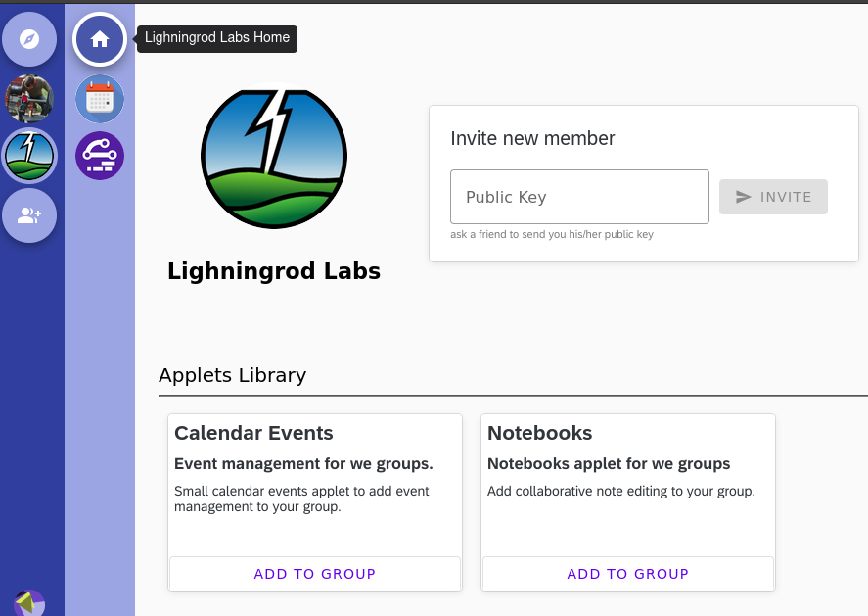Select the lightning bolt group icon in sidebar
Image resolution: width=868 pixels, height=616 pixels.
pos(29,157)
